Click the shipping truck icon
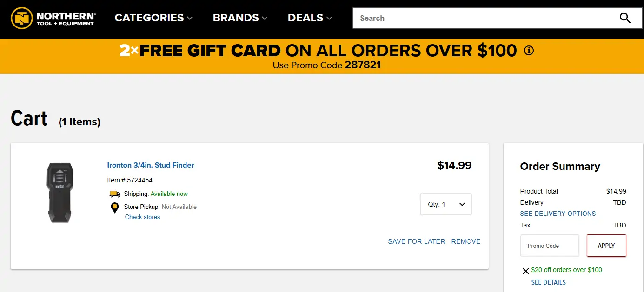The height and width of the screenshot is (292, 644). [115, 194]
